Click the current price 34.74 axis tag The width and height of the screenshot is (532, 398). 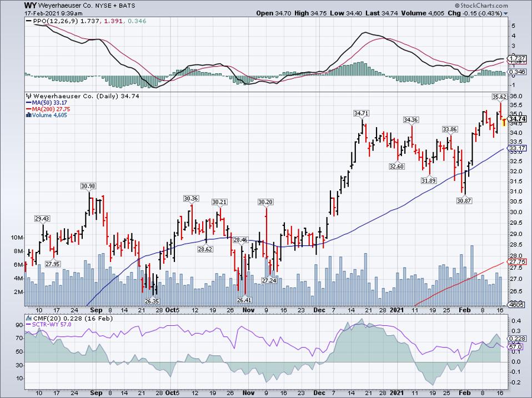point(518,119)
